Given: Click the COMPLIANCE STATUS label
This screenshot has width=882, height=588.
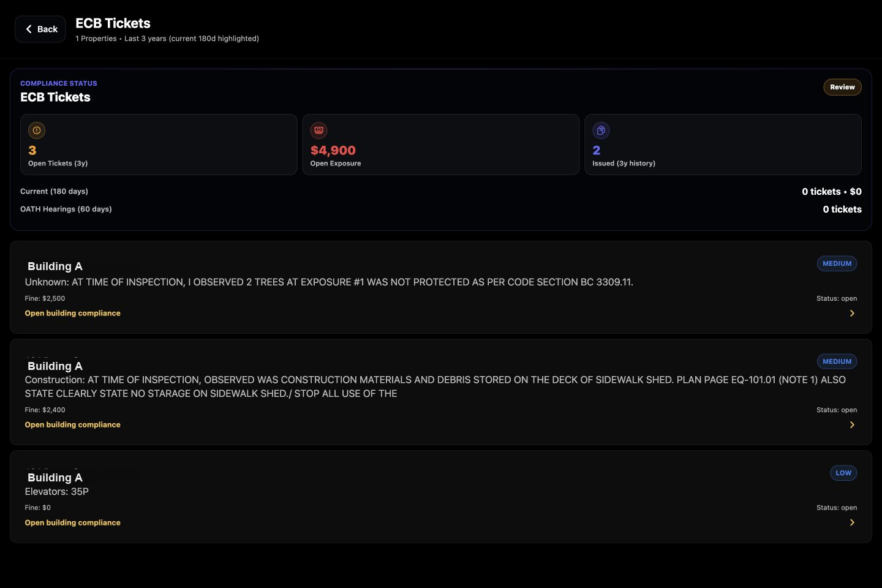Looking at the screenshot, I should coord(58,83).
